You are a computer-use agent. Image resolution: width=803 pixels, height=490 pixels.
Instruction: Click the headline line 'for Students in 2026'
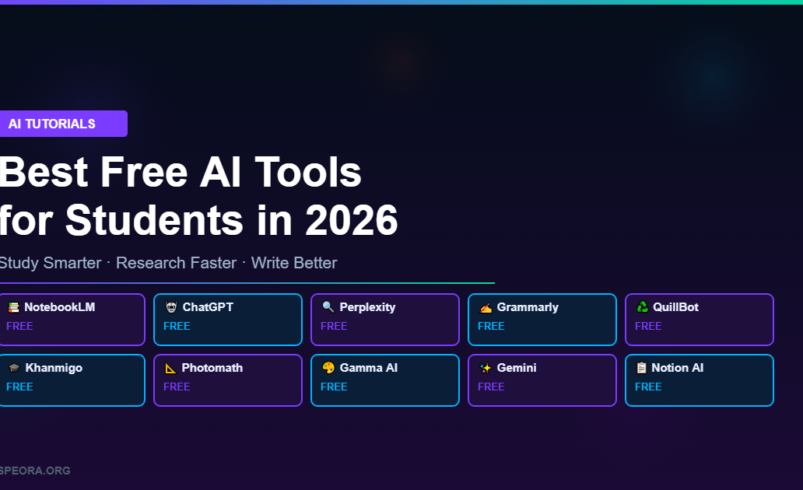coord(199,220)
